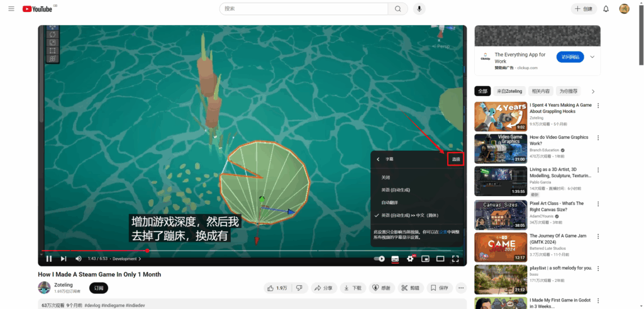Open the Canvas Sizes thumbnail

coord(500,215)
